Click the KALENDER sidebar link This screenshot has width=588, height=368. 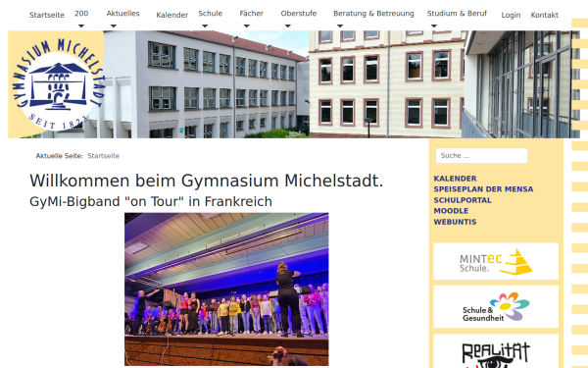coord(456,179)
